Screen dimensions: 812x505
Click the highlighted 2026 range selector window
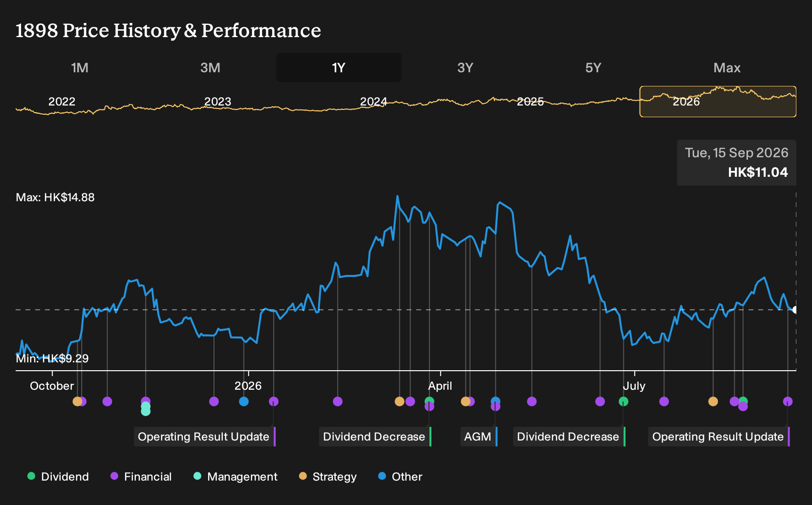click(718, 102)
